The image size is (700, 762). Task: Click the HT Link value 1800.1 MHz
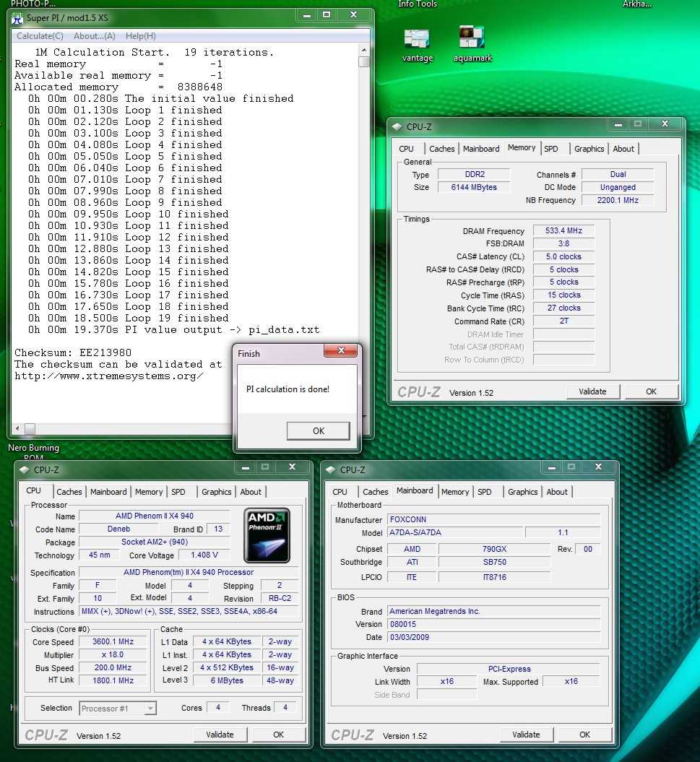point(113,680)
